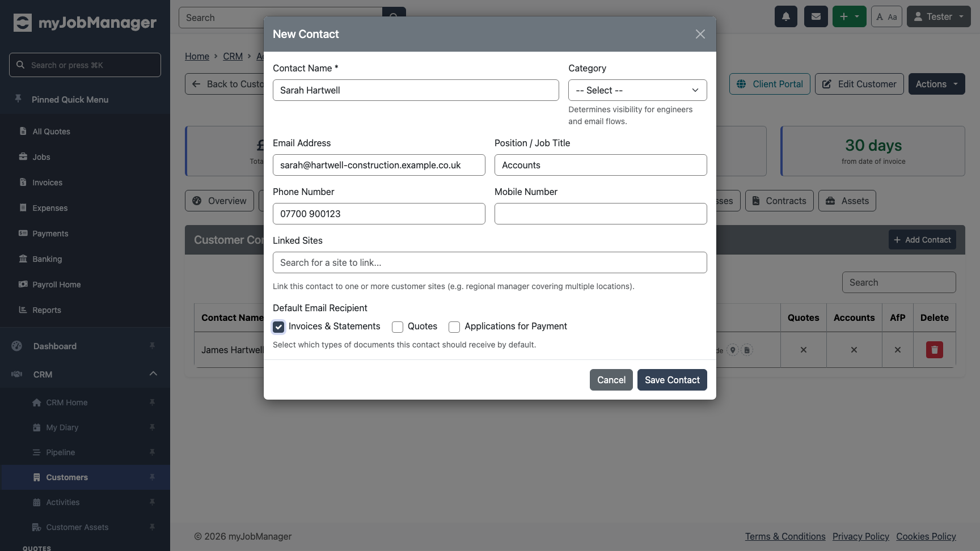Open Payments in sidebar
980x551 pixels.
point(50,234)
